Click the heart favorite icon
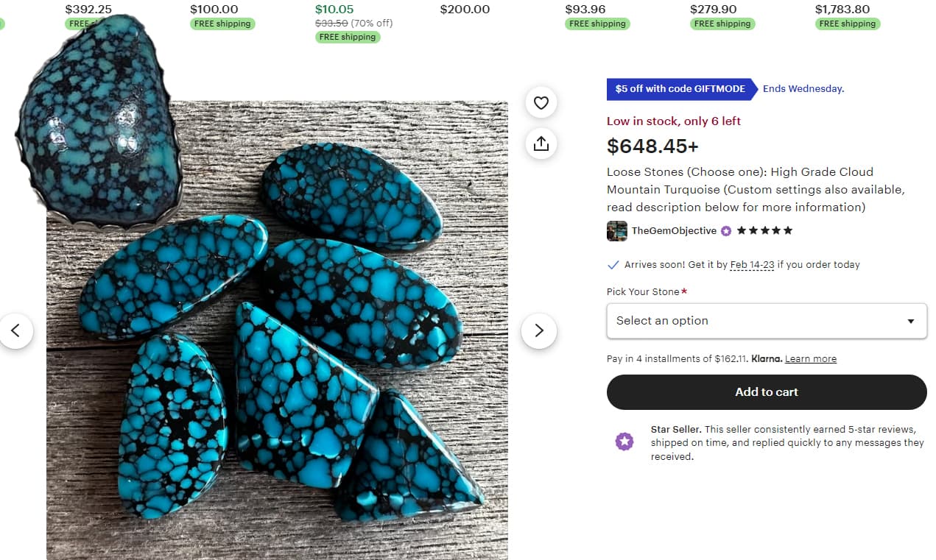Viewport: 936px width, 560px height. (x=541, y=103)
